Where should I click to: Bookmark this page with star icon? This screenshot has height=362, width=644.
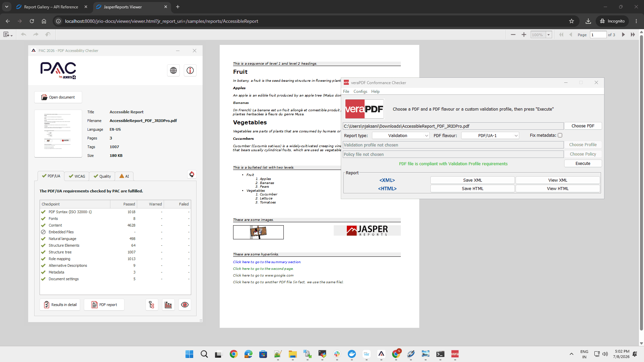tap(572, 21)
